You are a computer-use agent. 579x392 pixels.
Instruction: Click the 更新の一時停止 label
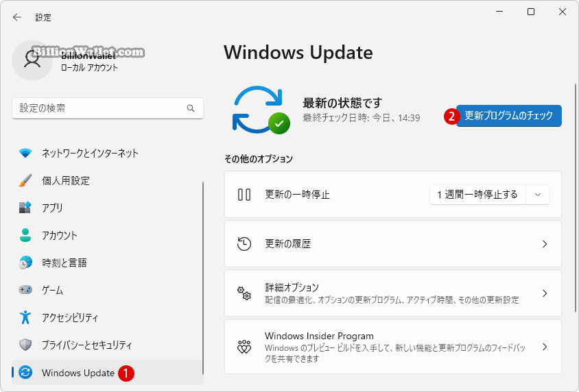click(297, 195)
